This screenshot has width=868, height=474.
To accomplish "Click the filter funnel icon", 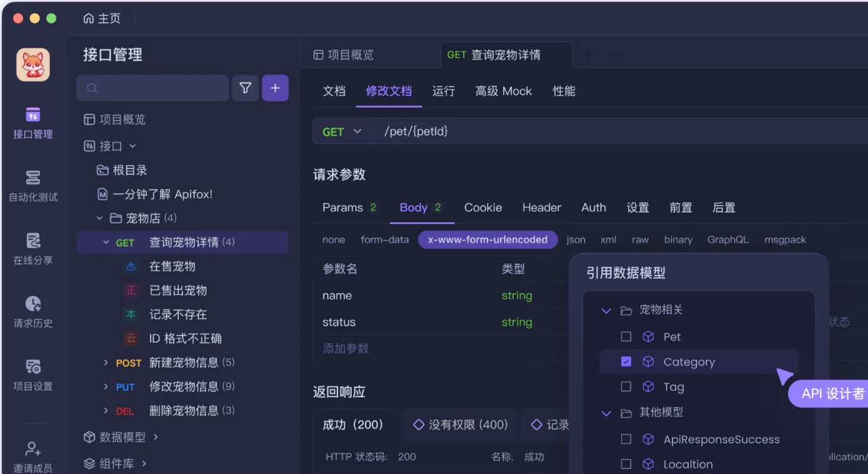I will 246,88.
